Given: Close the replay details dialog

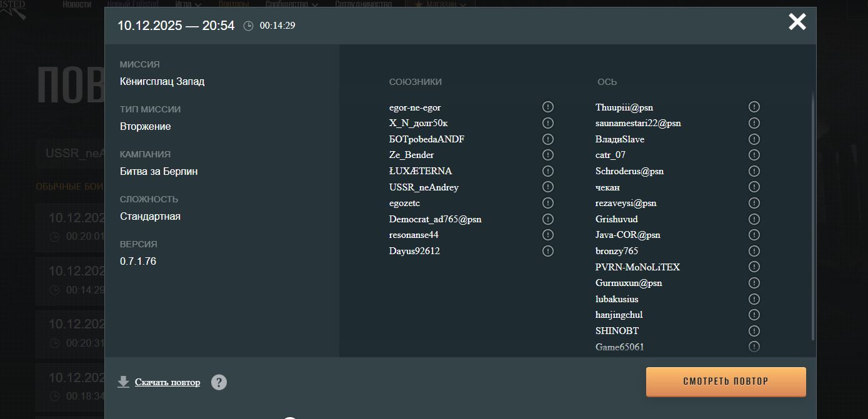Looking at the screenshot, I should (x=797, y=22).
